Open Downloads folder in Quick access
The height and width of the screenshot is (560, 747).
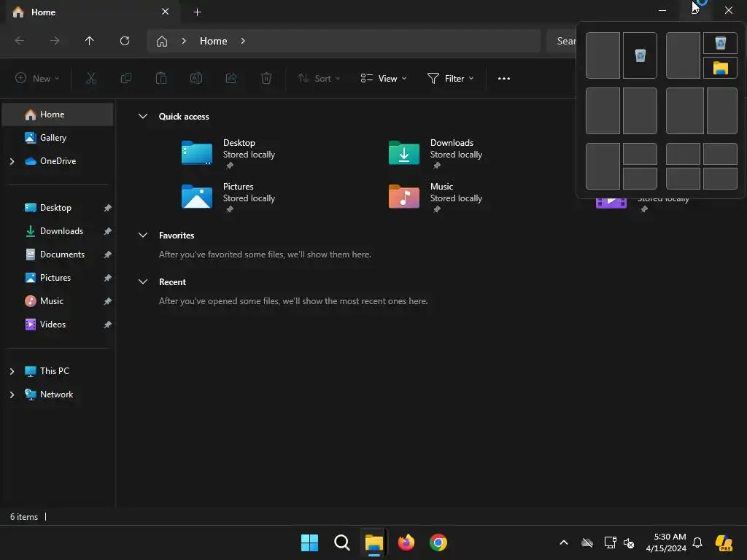pyautogui.click(x=436, y=153)
